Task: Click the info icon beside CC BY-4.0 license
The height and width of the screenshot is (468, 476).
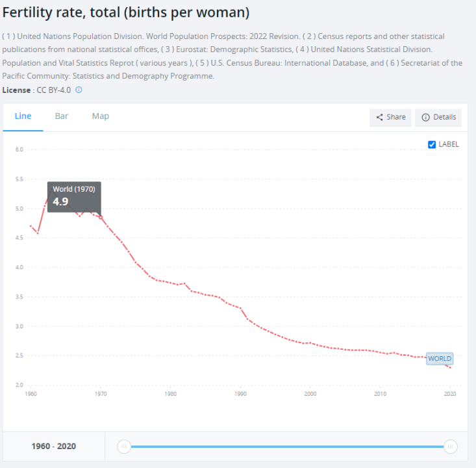Action: point(79,90)
